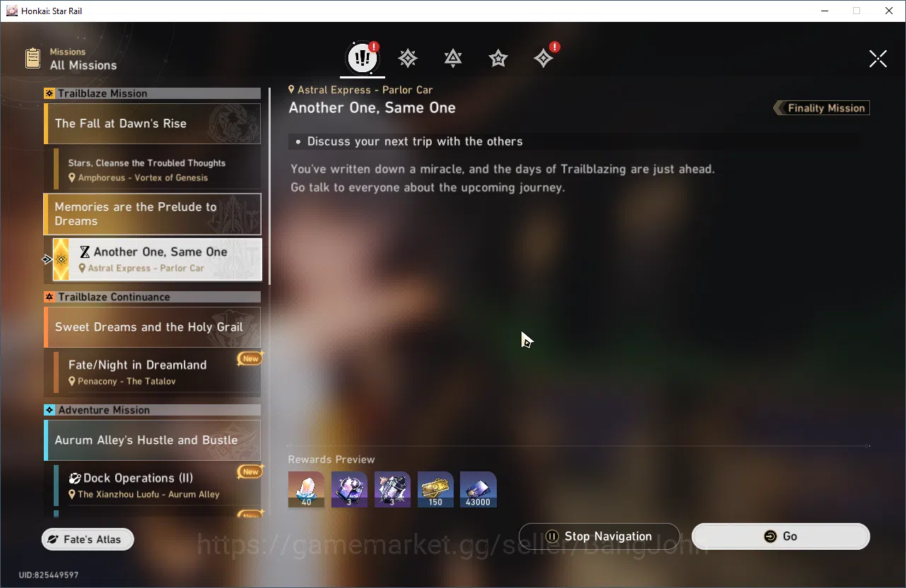The height and width of the screenshot is (588, 906).
Task: Select Dock Operations (II) mission
Action: click(157, 486)
